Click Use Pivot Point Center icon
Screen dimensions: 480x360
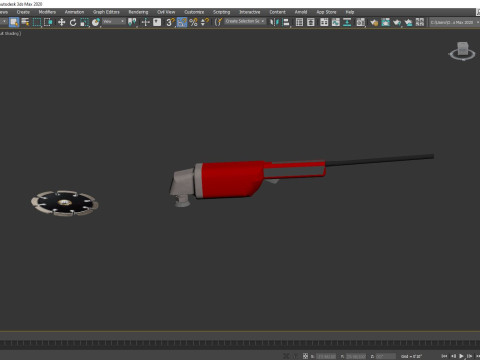[132, 22]
